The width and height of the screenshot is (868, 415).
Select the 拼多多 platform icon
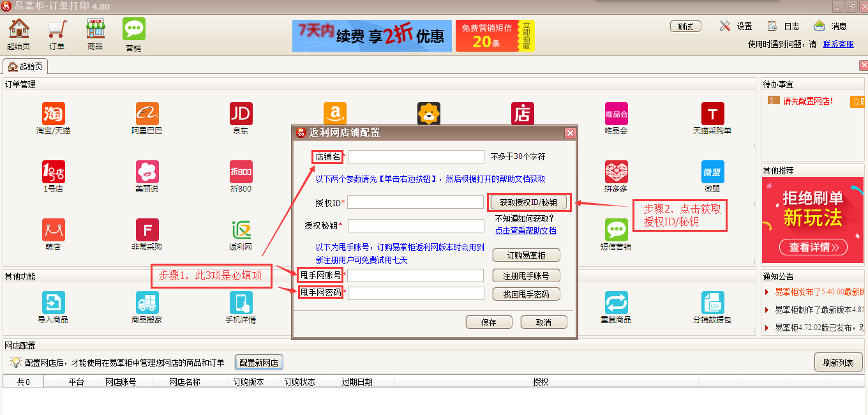617,172
